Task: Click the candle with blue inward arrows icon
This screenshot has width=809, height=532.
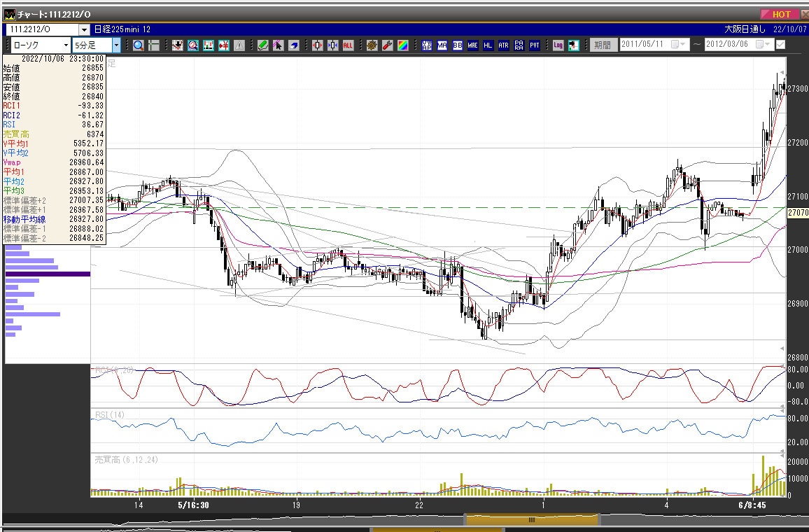Action: pos(333,45)
